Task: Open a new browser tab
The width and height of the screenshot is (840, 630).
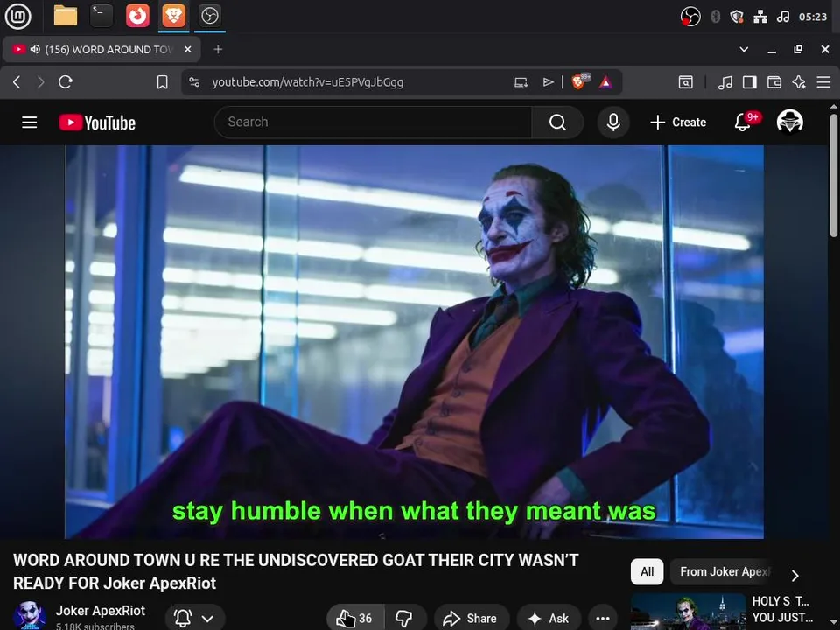Action: (218, 49)
